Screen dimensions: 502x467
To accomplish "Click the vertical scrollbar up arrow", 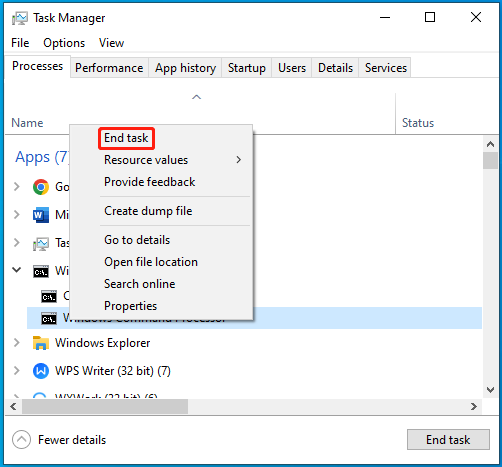I will (x=490, y=144).
